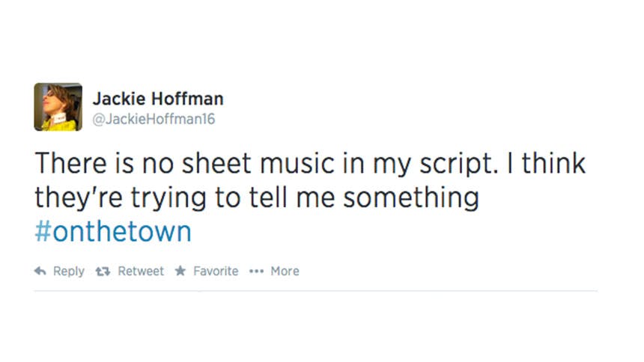
Task: Open the Jackie Hoffman display name
Action: 157,99
